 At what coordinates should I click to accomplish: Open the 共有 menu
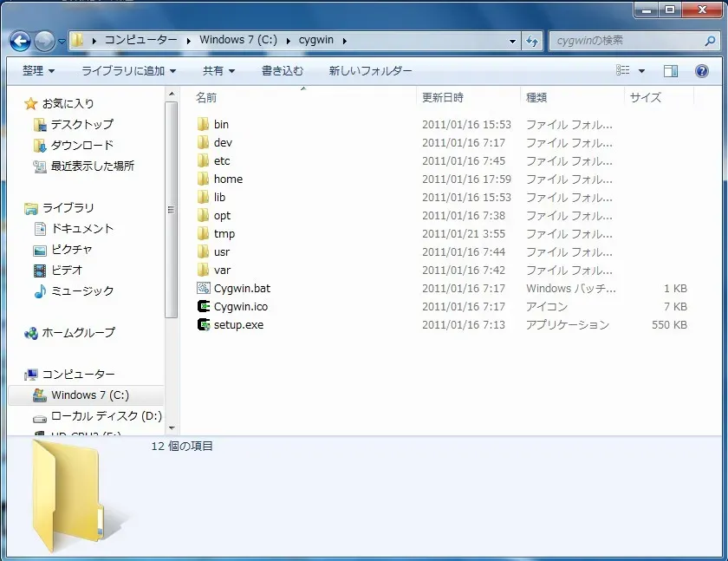[x=216, y=70]
